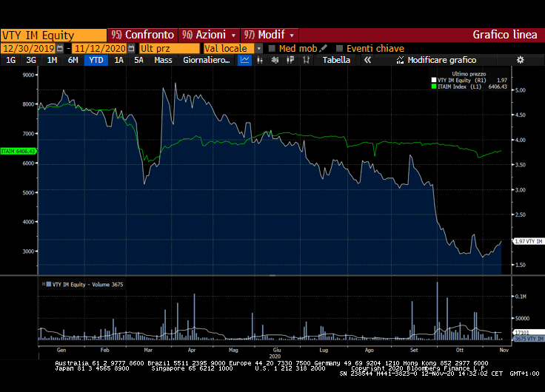545x392 pixels.
Task: Open the Giornaliero periodicity dropdown
Action: [207, 60]
